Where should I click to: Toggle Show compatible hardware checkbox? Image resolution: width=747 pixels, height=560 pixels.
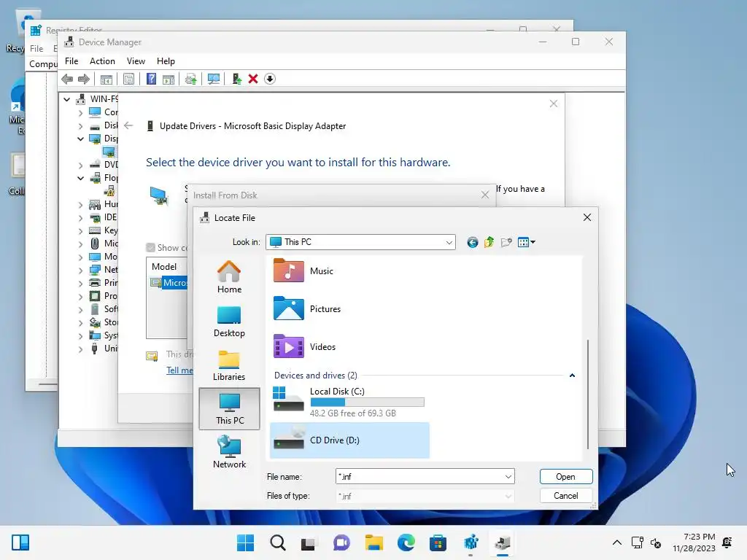tap(150, 248)
